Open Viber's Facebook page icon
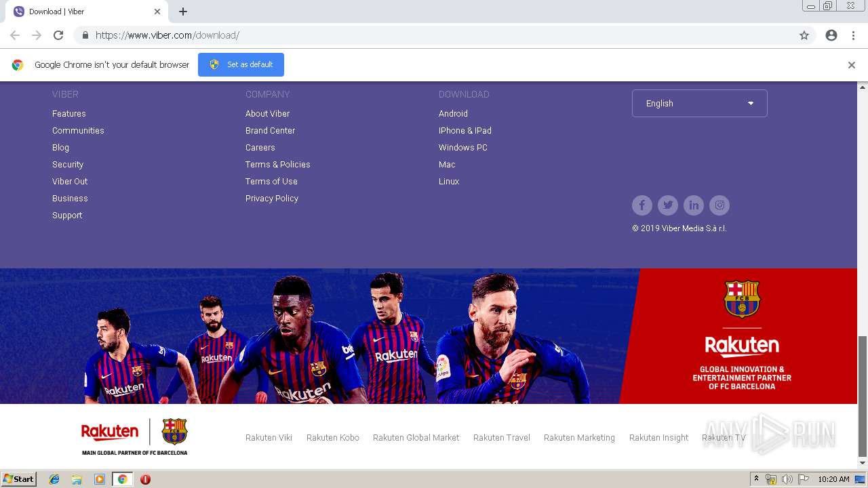This screenshot has width=868, height=488. pos(642,205)
